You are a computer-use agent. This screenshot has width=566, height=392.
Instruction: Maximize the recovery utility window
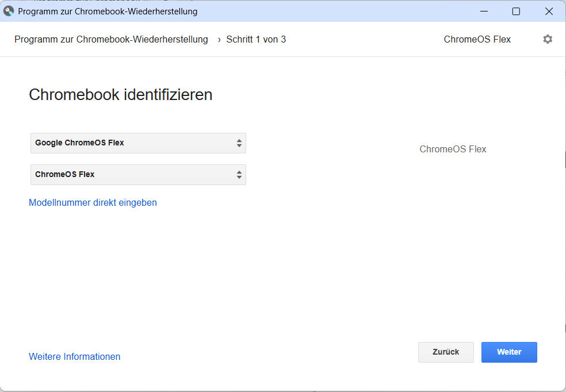click(x=516, y=11)
